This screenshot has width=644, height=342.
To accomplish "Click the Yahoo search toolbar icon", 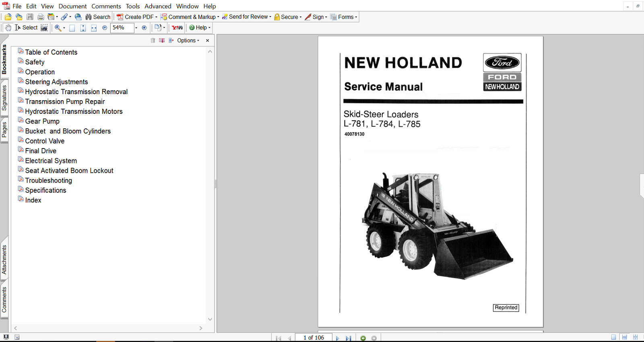I will pos(177,28).
